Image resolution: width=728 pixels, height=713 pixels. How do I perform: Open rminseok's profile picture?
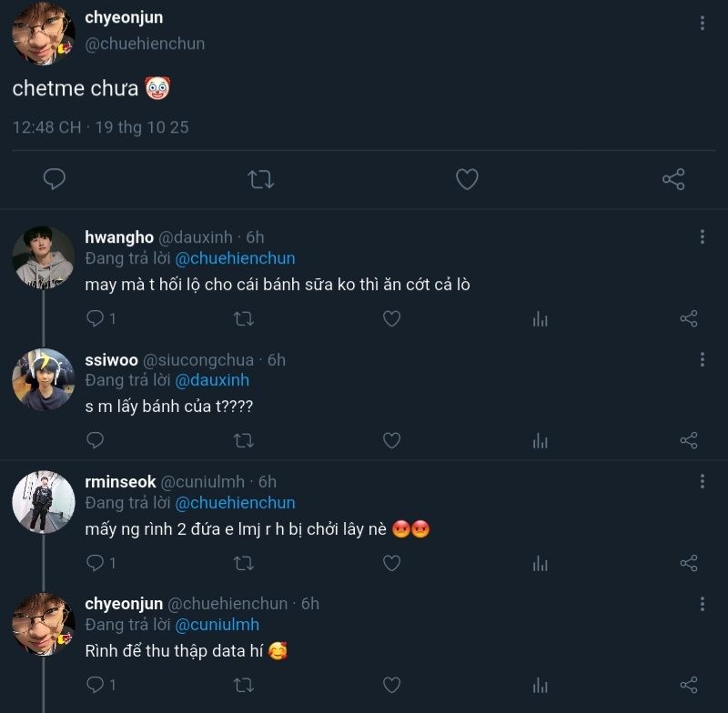[43, 502]
